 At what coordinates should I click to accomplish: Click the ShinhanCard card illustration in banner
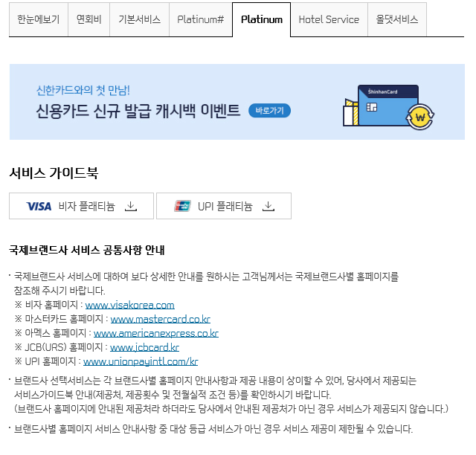388,105
